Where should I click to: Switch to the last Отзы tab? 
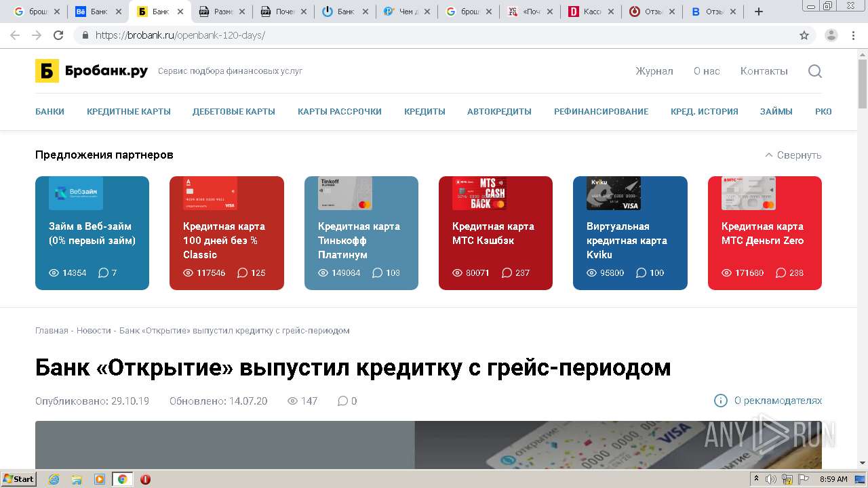tap(713, 12)
